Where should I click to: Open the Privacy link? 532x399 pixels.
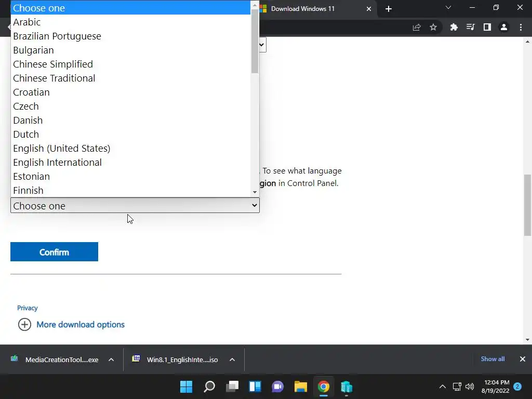pos(28,308)
